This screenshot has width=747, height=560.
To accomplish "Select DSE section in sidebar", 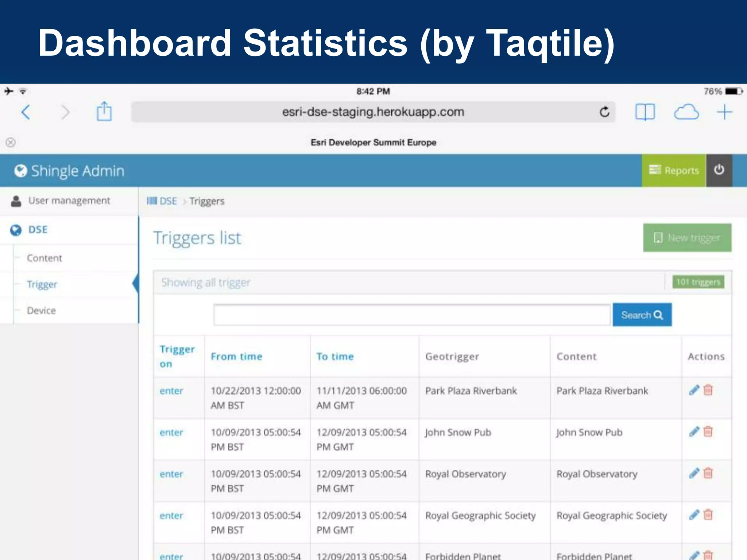I will (x=69, y=230).
